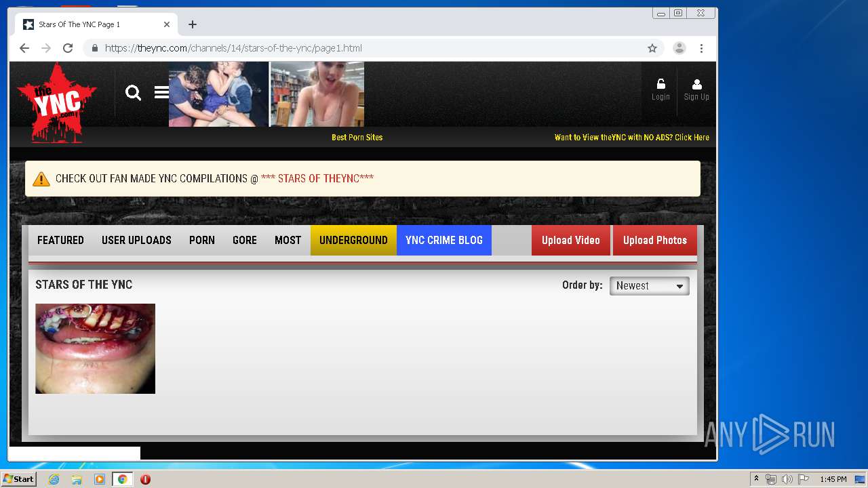868x488 pixels.
Task: Click the Upload Photos button
Action: tap(655, 240)
